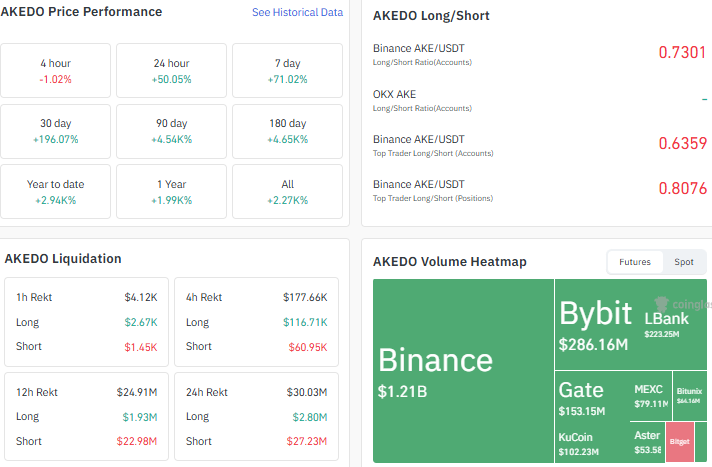Select the 180 day performance card
The height and width of the screenshot is (467, 712).
[287, 131]
